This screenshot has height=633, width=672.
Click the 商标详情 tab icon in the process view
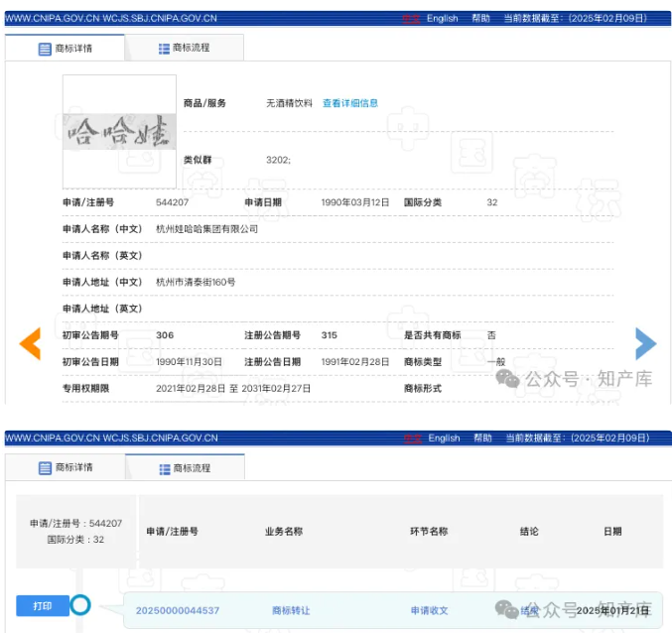tap(45, 468)
